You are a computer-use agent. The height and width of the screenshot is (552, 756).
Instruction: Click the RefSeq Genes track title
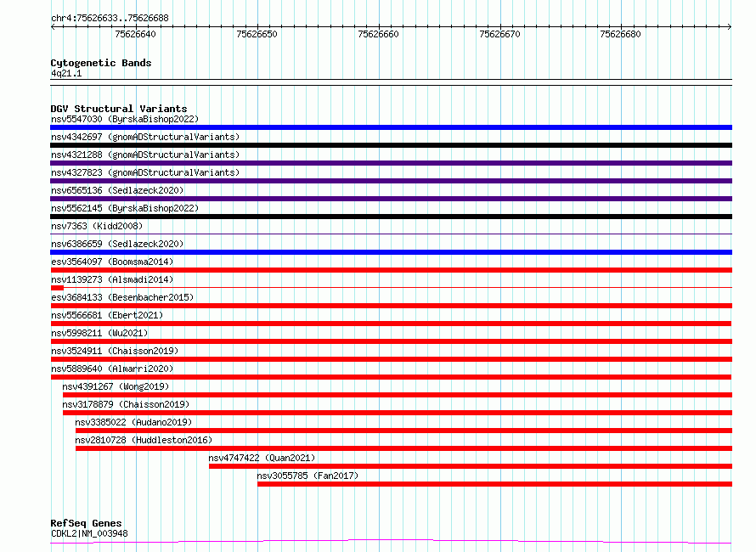pos(86,523)
